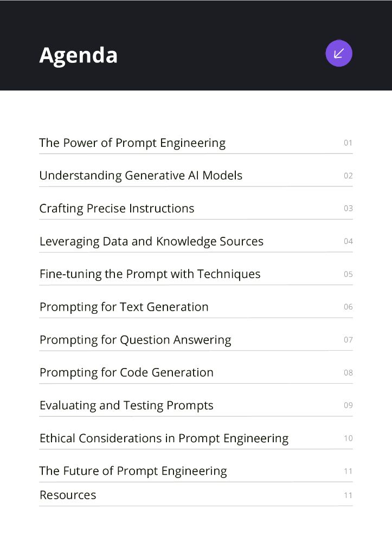Click page number 01
392x555 pixels.
[x=348, y=143]
